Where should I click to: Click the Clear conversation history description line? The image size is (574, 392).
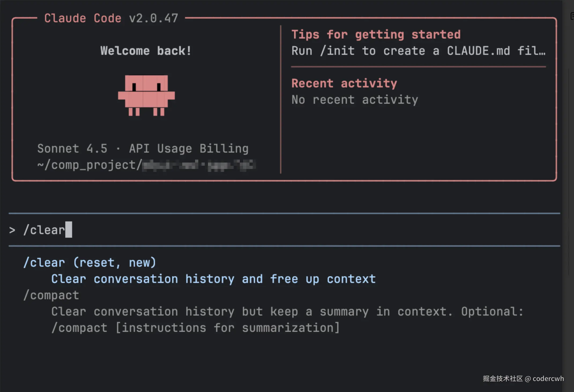coord(213,279)
